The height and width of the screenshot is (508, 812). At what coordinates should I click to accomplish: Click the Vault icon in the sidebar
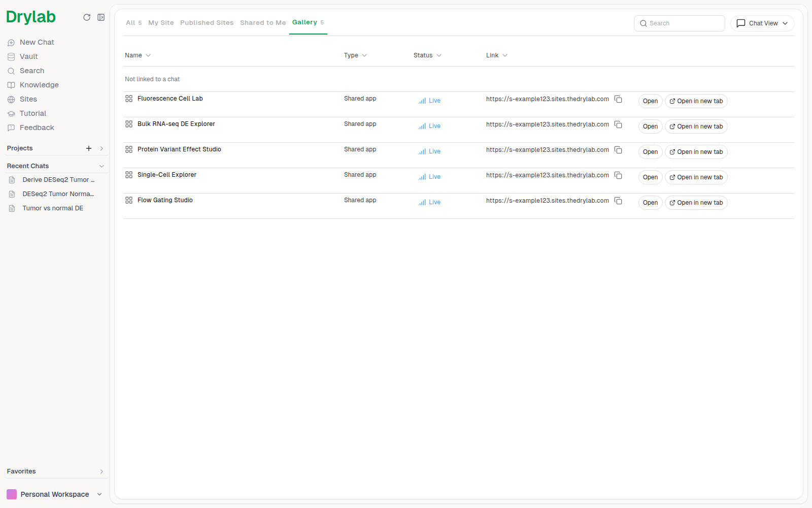coord(11,57)
